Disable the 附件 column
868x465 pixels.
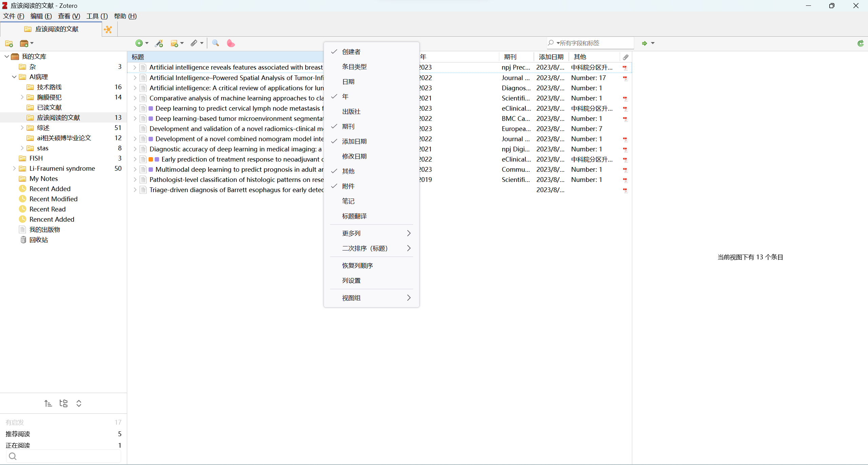[349, 186]
